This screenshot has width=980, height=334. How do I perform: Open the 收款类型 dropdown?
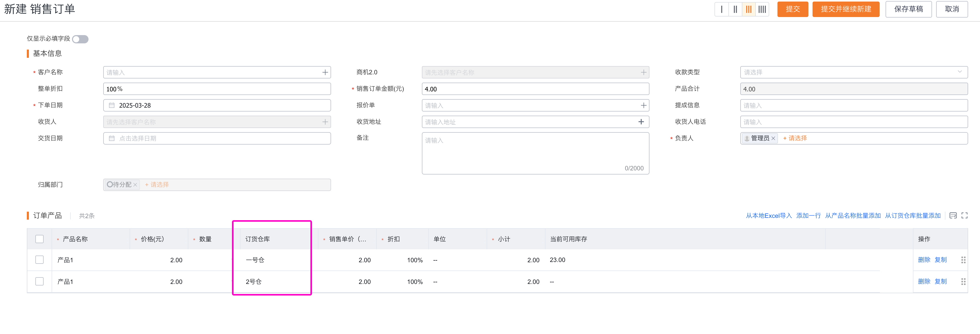coord(854,72)
